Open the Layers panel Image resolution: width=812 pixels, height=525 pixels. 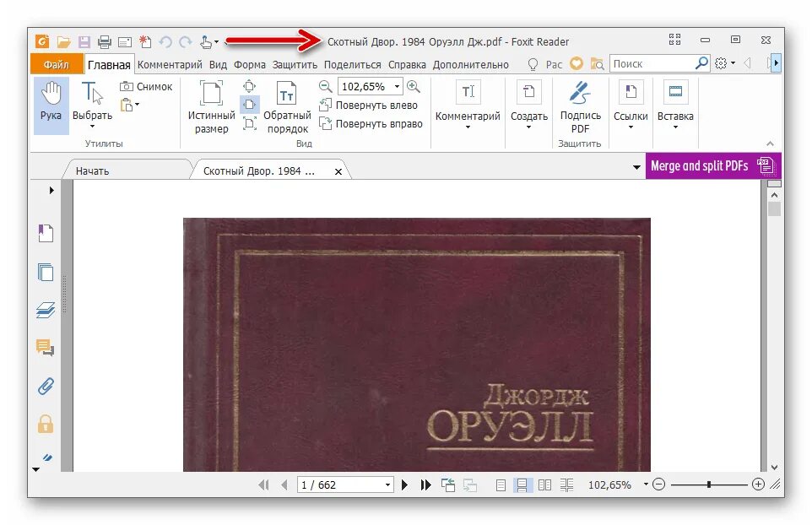click(x=46, y=310)
